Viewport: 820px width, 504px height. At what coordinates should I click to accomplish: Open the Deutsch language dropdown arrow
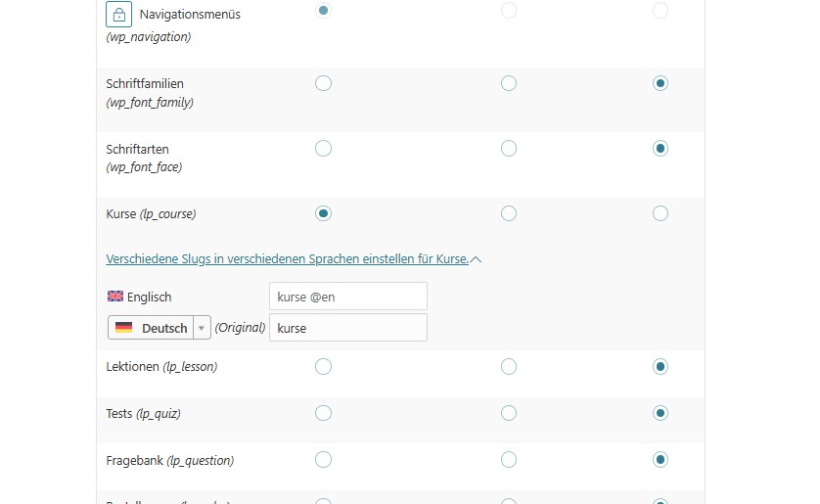click(x=201, y=328)
